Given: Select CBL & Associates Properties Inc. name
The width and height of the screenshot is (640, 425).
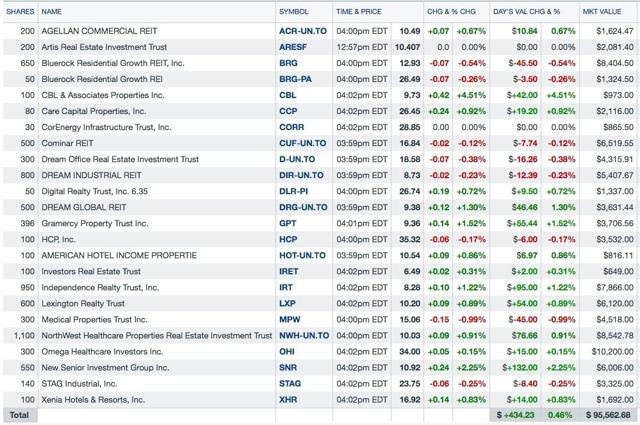Looking at the screenshot, I should pos(103,95).
